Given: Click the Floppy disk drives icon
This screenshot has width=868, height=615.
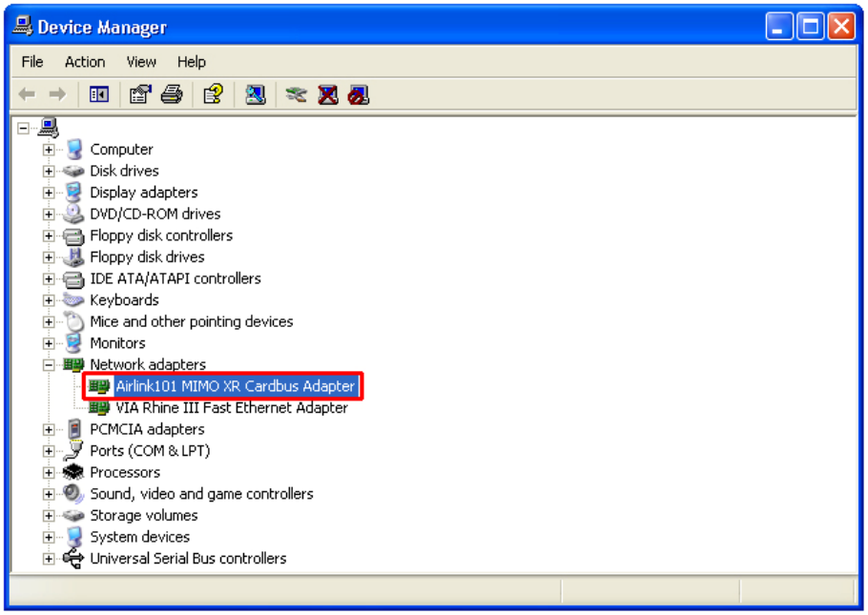Looking at the screenshot, I should [73, 256].
